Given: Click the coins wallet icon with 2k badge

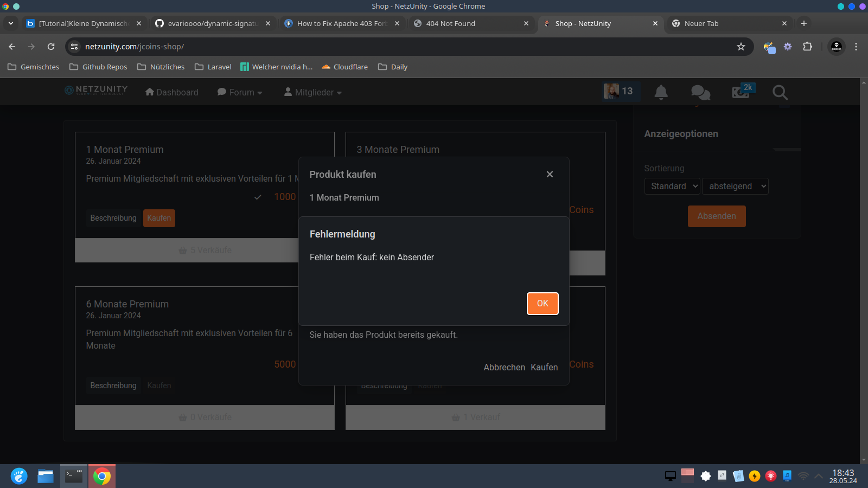Looking at the screenshot, I should 741,92.
